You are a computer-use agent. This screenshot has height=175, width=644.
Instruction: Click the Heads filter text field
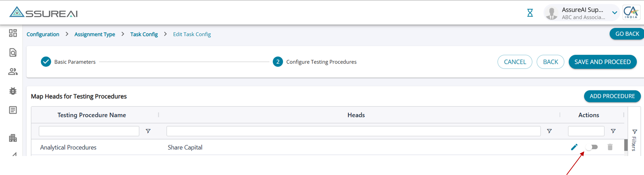[x=353, y=131]
